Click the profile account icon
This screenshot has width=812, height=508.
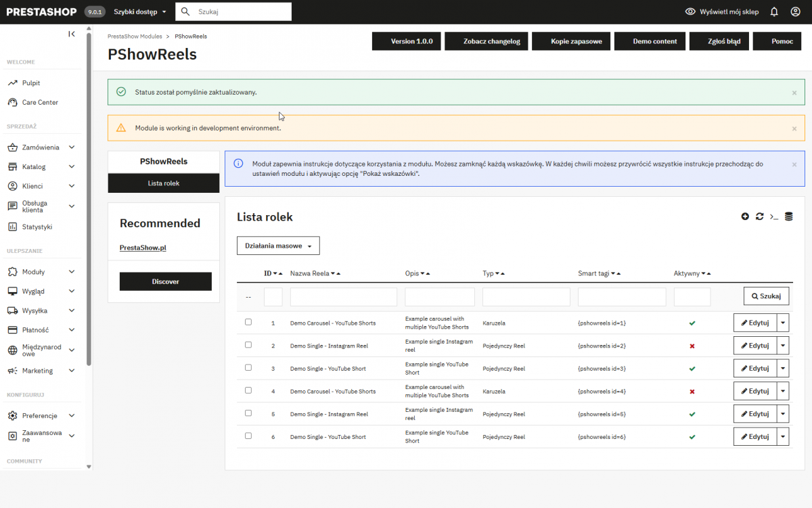click(x=796, y=11)
